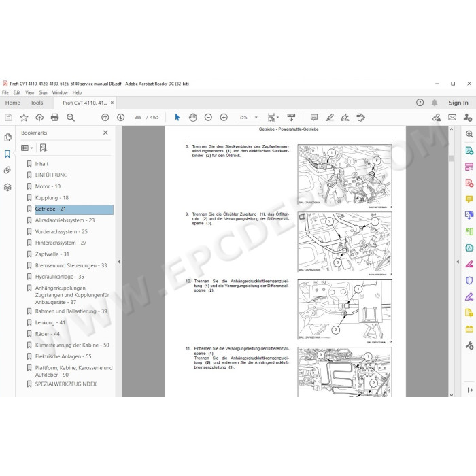The height and width of the screenshot is (476, 476).
Task: Collapse right tools pane arrow
Action: coord(458,262)
